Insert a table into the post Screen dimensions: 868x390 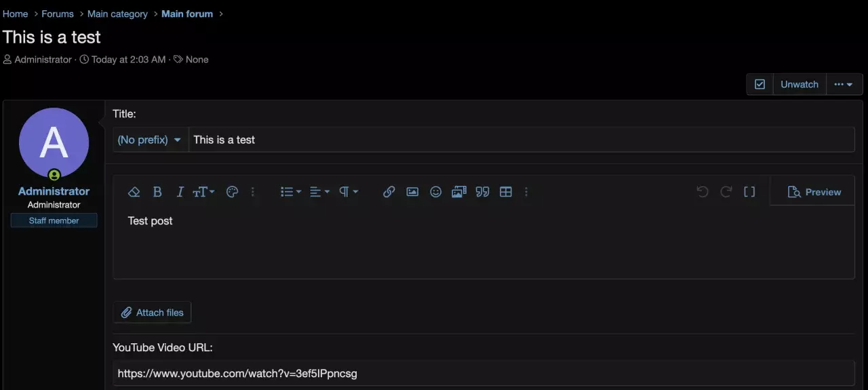tap(506, 192)
